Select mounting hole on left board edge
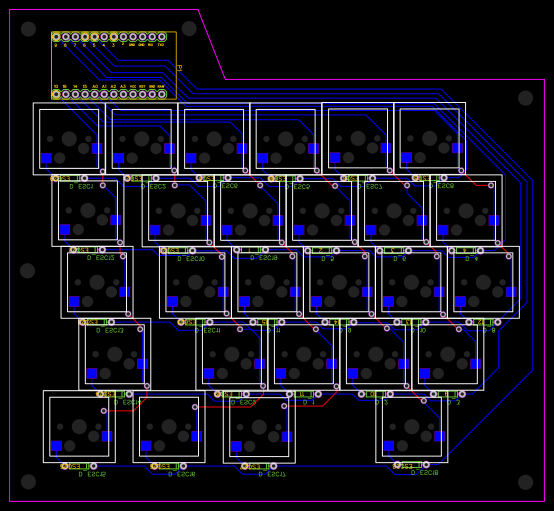The height and width of the screenshot is (511, 554). tap(27, 271)
